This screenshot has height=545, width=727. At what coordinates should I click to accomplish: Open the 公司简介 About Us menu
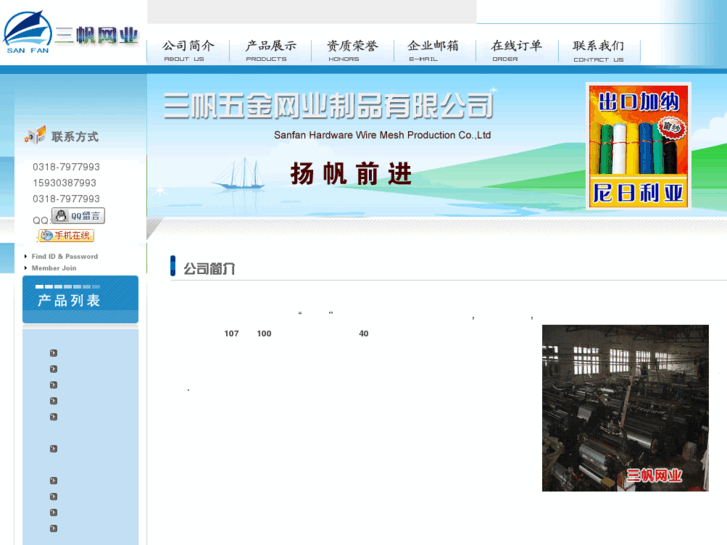pos(188,51)
